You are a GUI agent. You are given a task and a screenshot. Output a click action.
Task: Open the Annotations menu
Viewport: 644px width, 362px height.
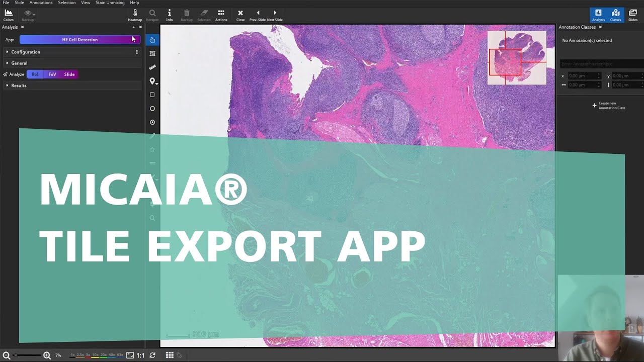tap(41, 3)
